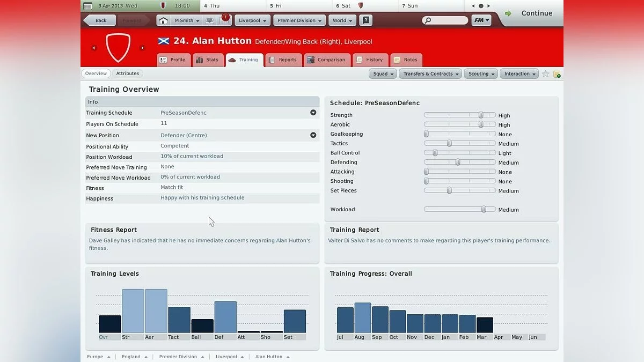This screenshot has width=644, height=362.
Task: Click the Scotland flag next to Alan Hutton
Action: pyautogui.click(x=164, y=41)
